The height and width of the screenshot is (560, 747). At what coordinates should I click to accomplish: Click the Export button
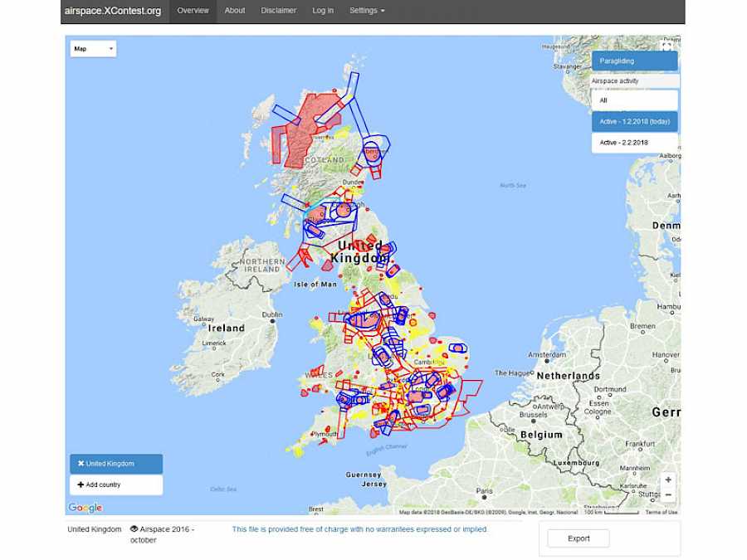pos(579,538)
